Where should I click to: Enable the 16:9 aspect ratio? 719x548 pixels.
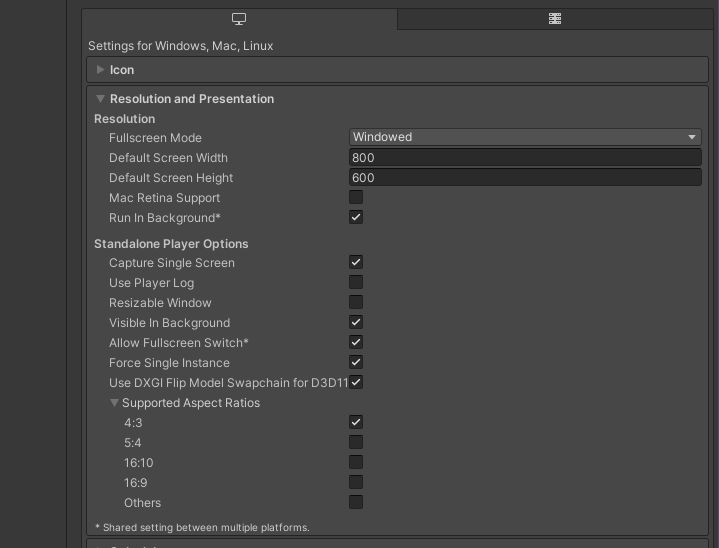[356, 482]
